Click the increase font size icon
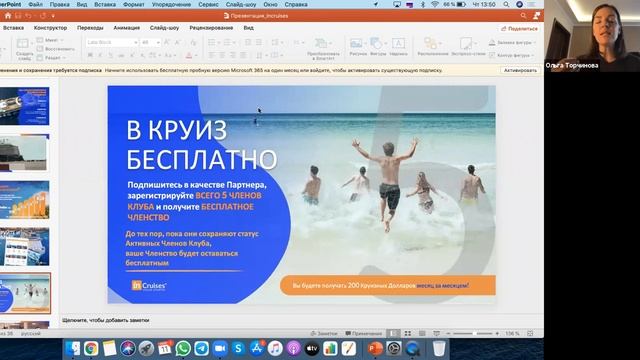 point(167,42)
